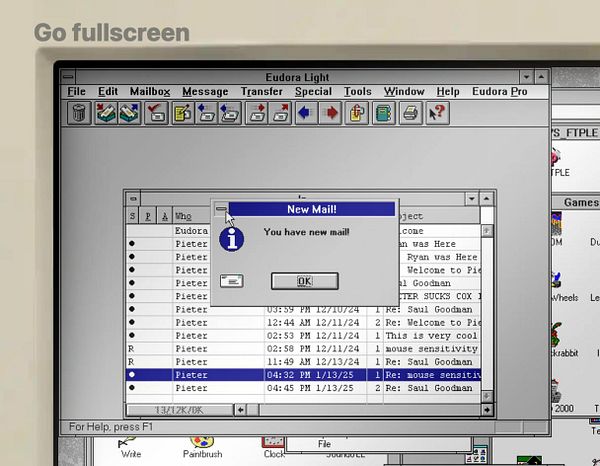This screenshot has height=466, width=600.
Task: Click the Redirect message toolbar icon
Action: click(280, 113)
